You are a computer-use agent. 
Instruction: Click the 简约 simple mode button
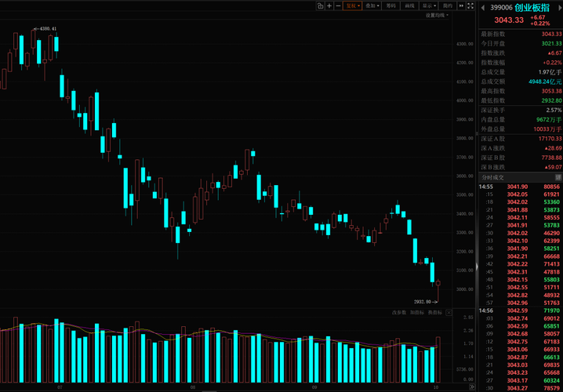point(448,5)
